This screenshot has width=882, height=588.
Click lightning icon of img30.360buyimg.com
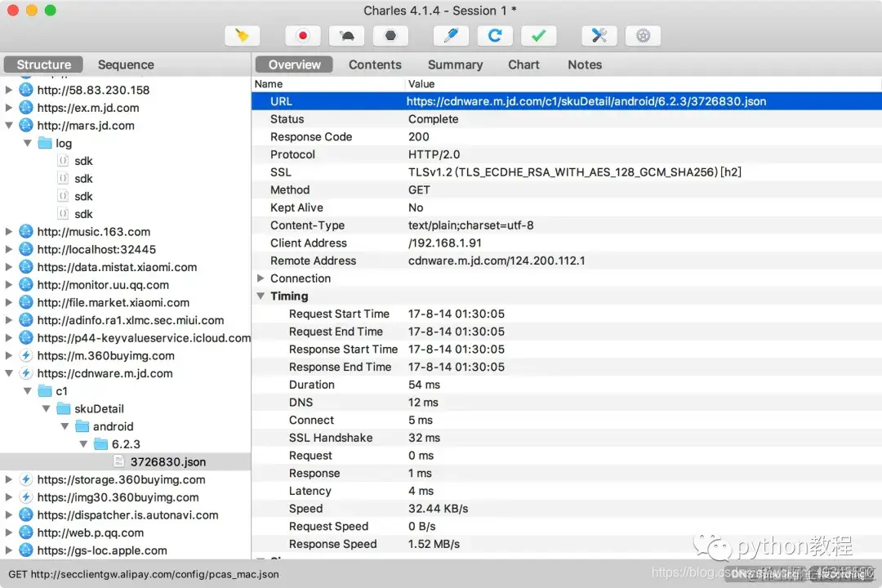(x=26, y=497)
